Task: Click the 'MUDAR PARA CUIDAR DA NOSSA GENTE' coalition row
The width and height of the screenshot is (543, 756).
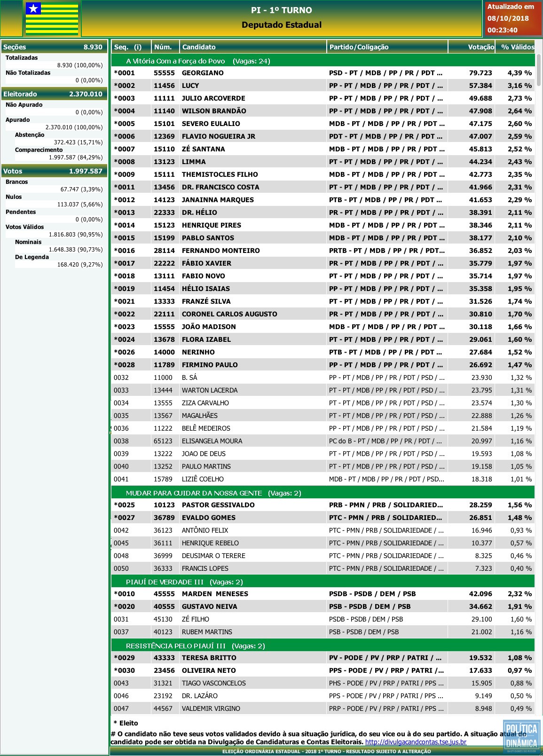Action: pyautogui.click(x=323, y=493)
